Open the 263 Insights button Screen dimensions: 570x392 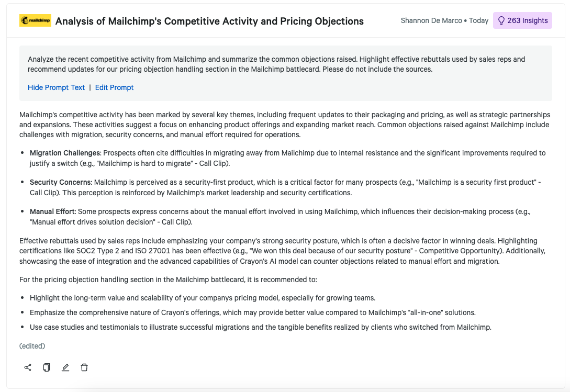pyautogui.click(x=522, y=20)
